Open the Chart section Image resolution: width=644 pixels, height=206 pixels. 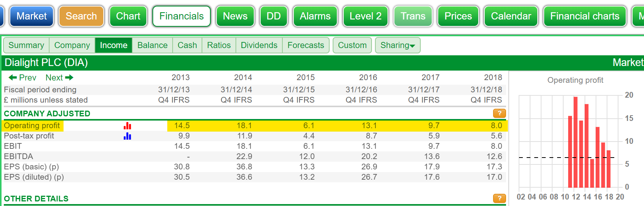[x=128, y=16]
